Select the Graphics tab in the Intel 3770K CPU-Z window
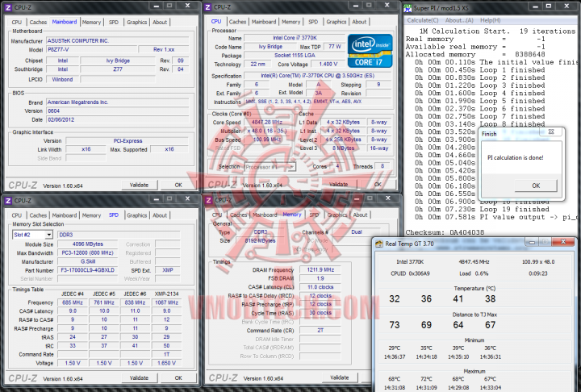The width and height of the screenshot is (581, 392). coord(336,22)
